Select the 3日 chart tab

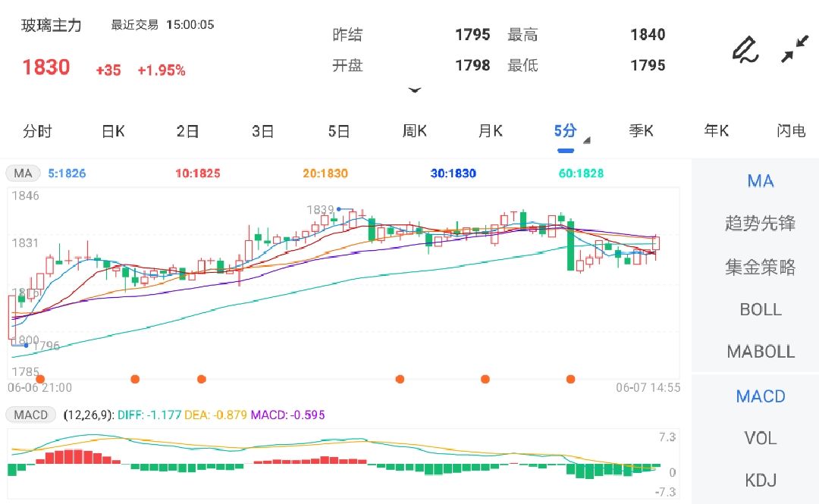point(262,131)
